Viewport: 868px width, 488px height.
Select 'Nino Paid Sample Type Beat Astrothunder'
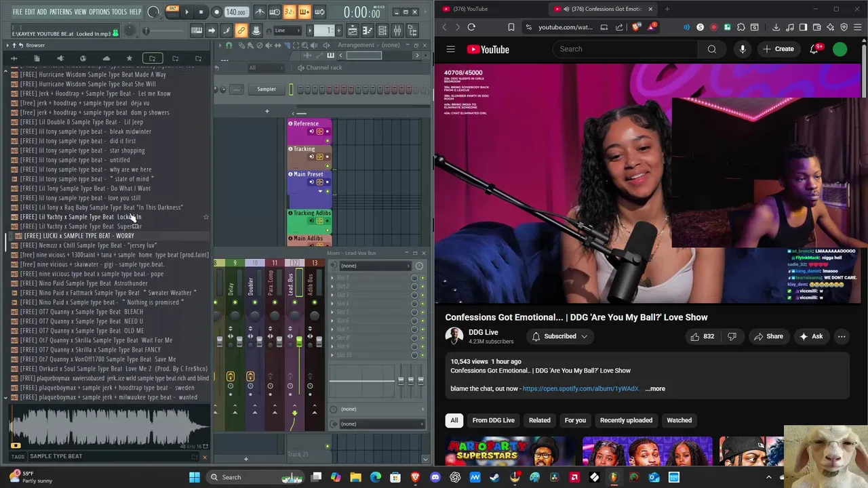(x=83, y=283)
